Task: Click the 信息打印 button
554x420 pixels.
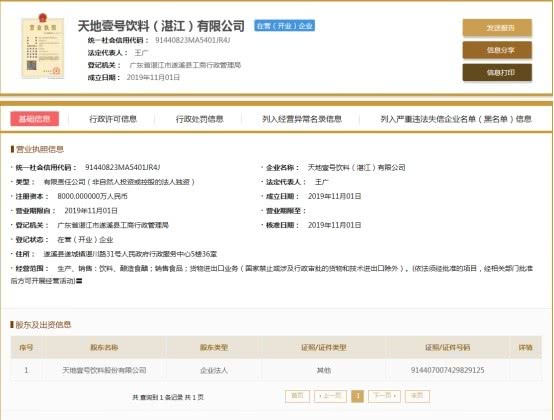Action: [x=497, y=72]
